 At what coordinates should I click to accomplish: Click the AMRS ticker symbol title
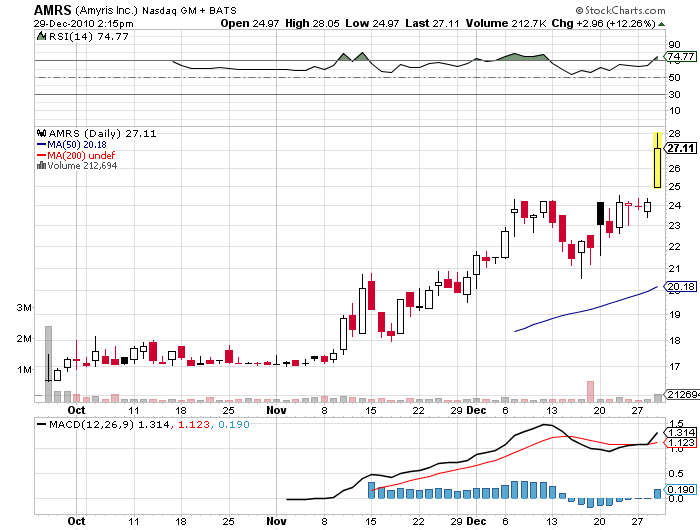point(53,10)
